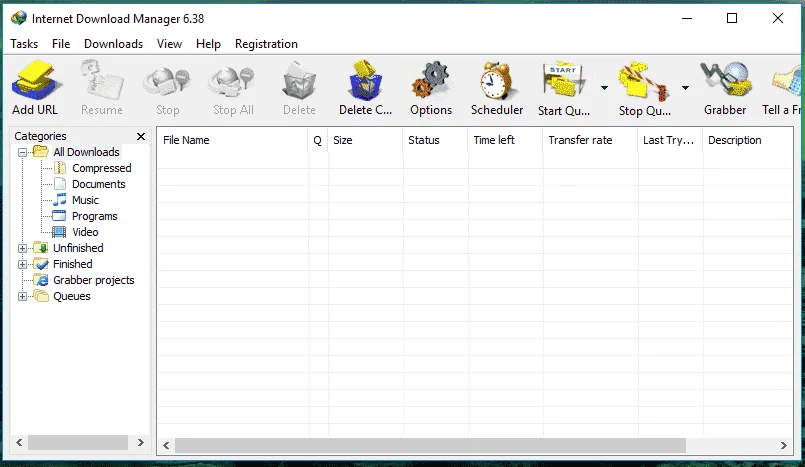Select the Grabber projects label
This screenshot has height=467, width=805.
pos(93,280)
